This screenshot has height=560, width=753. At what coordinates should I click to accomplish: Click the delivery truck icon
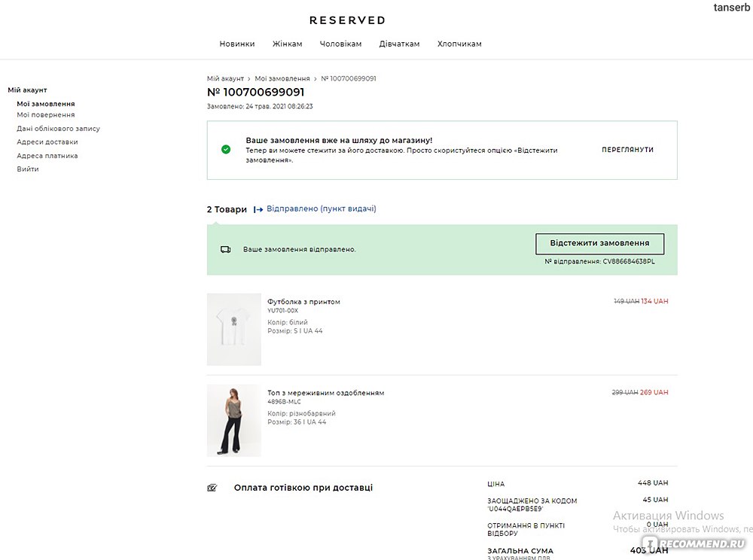tap(225, 250)
